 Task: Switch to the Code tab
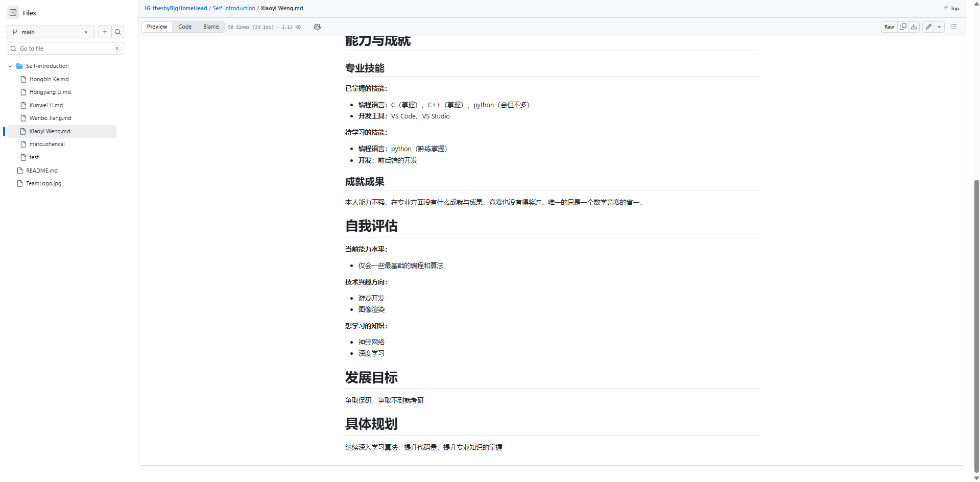pos(185,27)
